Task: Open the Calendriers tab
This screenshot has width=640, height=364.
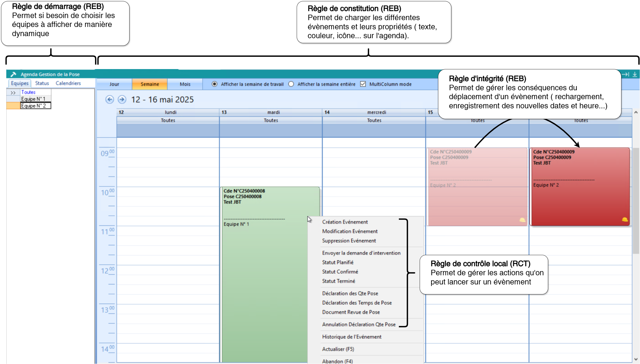Action: click(x=68, y=83)
